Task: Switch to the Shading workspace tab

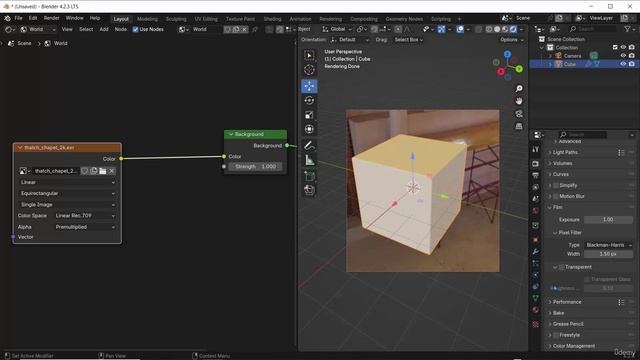Action: point(272,19)
